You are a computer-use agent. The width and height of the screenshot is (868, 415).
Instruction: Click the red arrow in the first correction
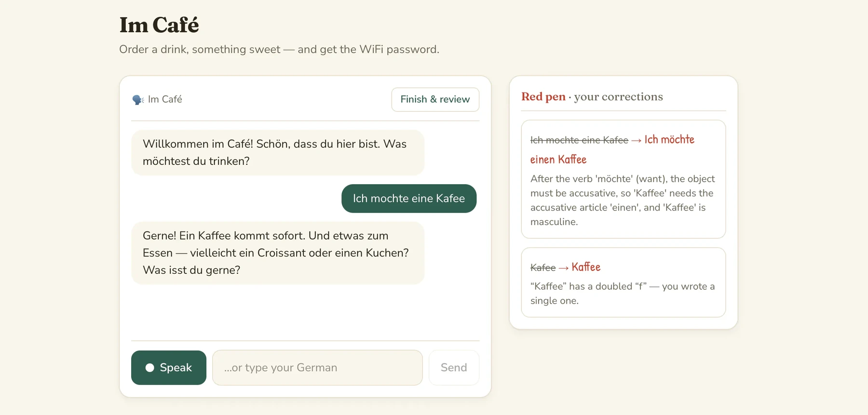(x=637, y=140)
